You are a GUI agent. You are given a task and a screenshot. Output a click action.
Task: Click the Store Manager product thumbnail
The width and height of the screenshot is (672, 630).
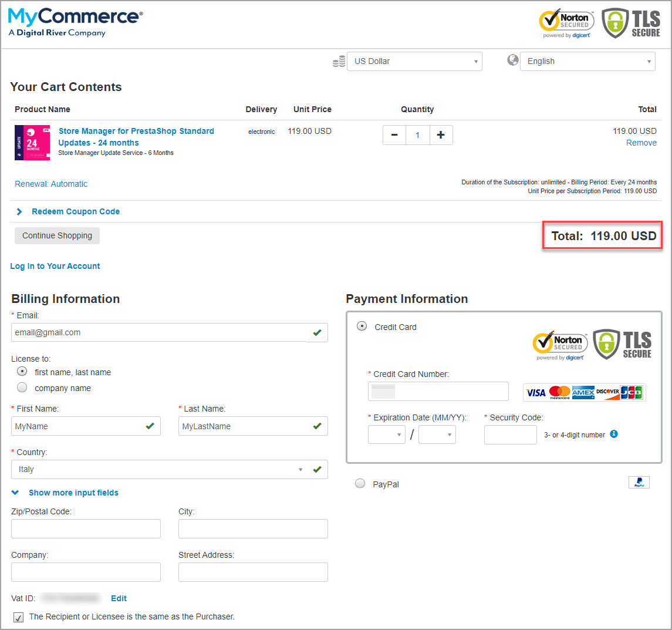[32, 143]
